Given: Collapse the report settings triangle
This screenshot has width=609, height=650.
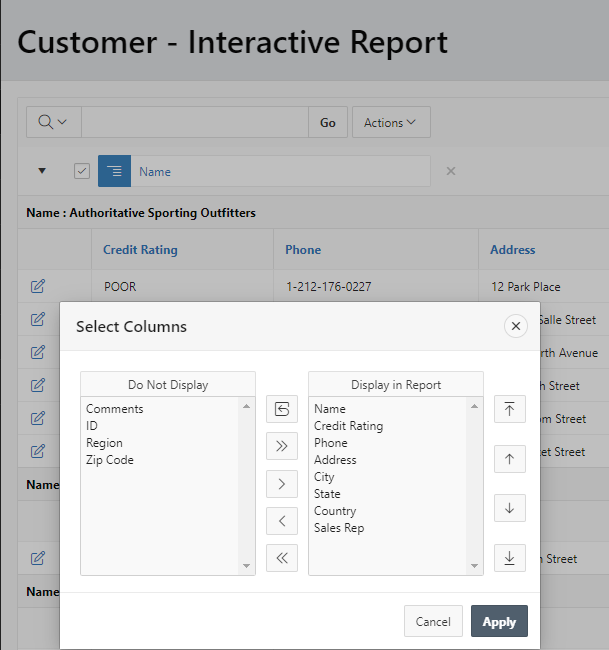Looking at the screenshot, I should 42,171.
